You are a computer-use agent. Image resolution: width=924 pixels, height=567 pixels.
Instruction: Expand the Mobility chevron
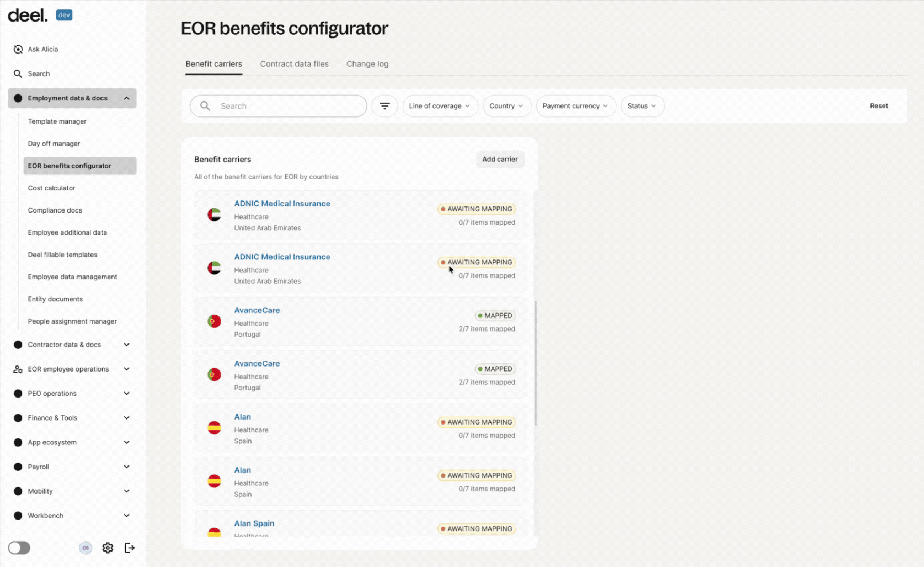point(126,491)
